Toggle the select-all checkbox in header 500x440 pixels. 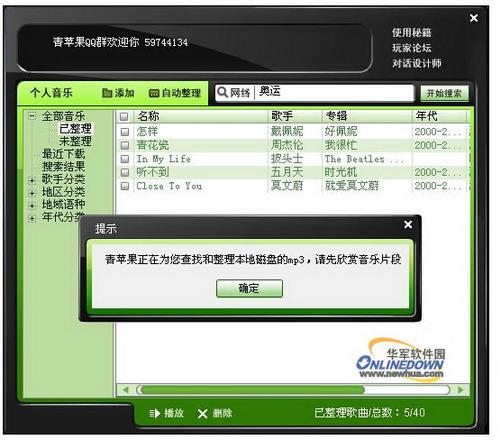(124, 116)
